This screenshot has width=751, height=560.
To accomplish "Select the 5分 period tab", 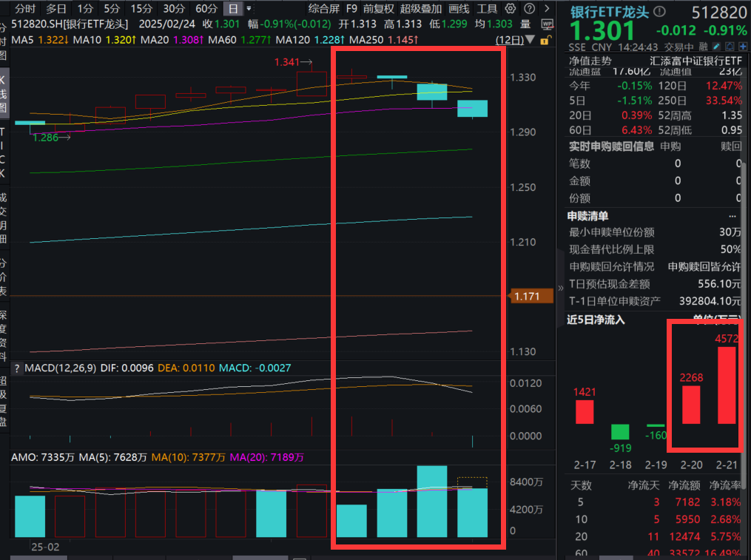I will pyautogui.click(x=112, y=9).
